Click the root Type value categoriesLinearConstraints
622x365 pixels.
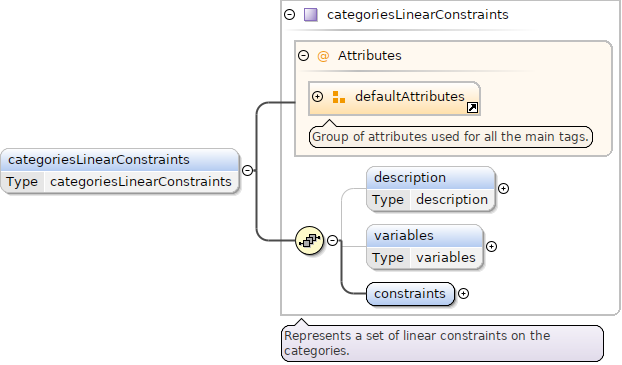pos(141,182)
